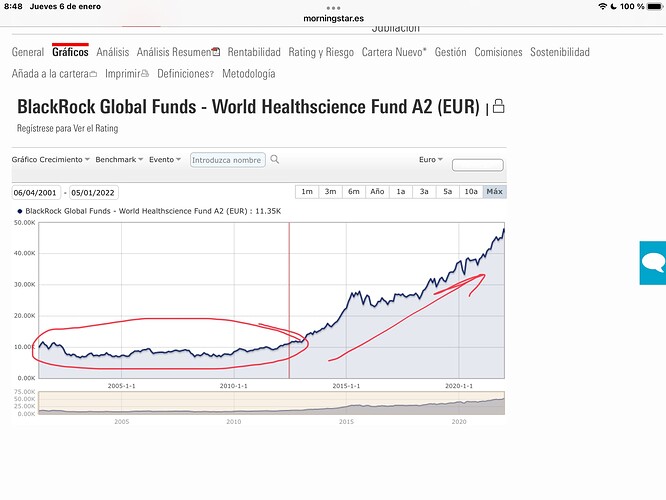Open the Rating y Riesgo tab
The width and height of the screenshot is (666, 500).
[x=322, y=52]
